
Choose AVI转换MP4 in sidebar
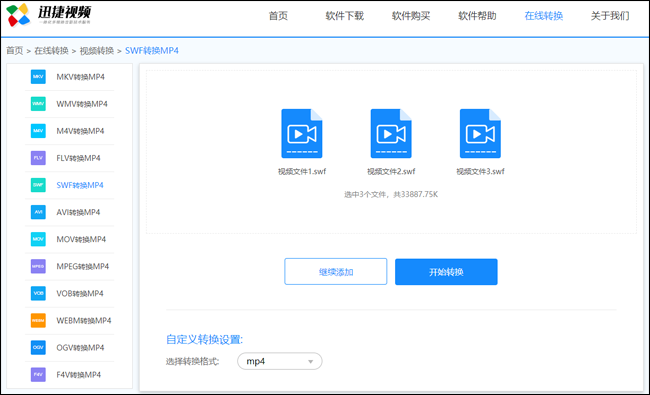coord(78,212)
